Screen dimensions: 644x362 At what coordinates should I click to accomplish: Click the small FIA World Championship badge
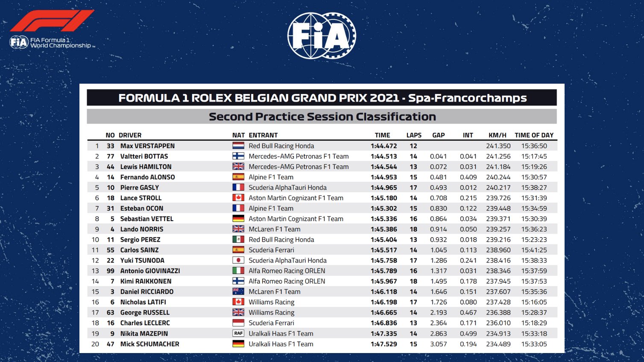click(x=19, y=42)
